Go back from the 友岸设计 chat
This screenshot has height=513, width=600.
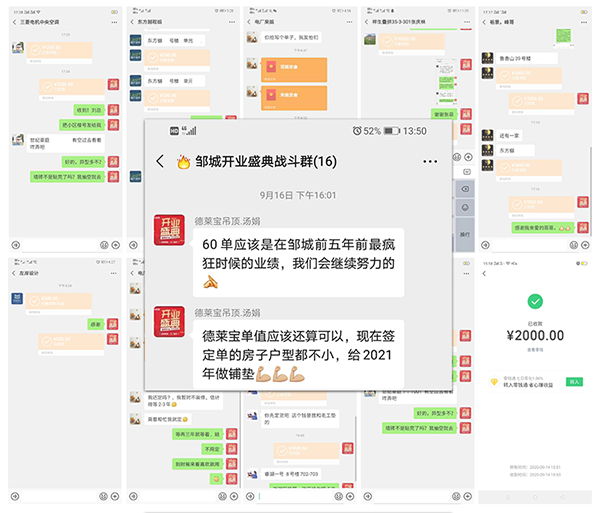coord(14,273)
